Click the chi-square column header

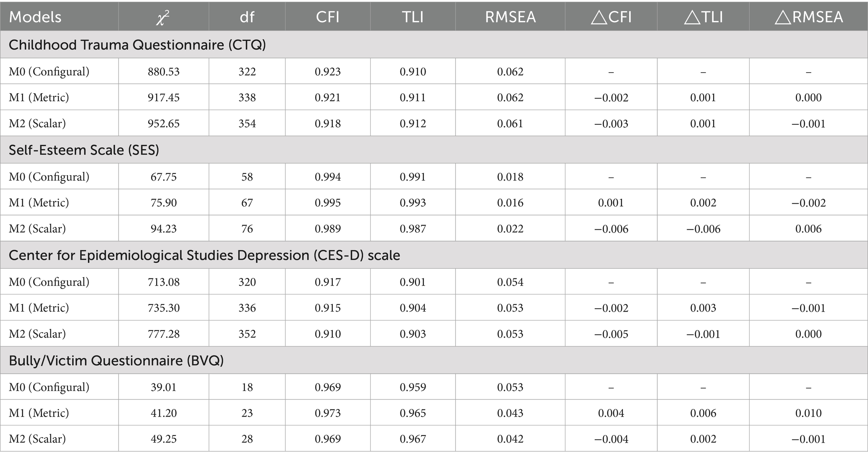pyautogui.click(x=163, y=17)
